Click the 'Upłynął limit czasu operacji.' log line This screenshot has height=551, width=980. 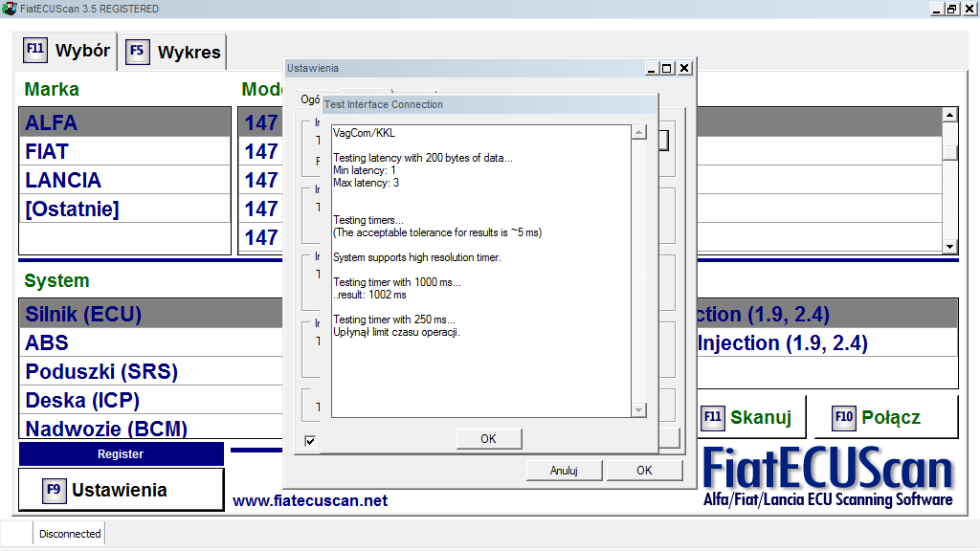[396, 332]
